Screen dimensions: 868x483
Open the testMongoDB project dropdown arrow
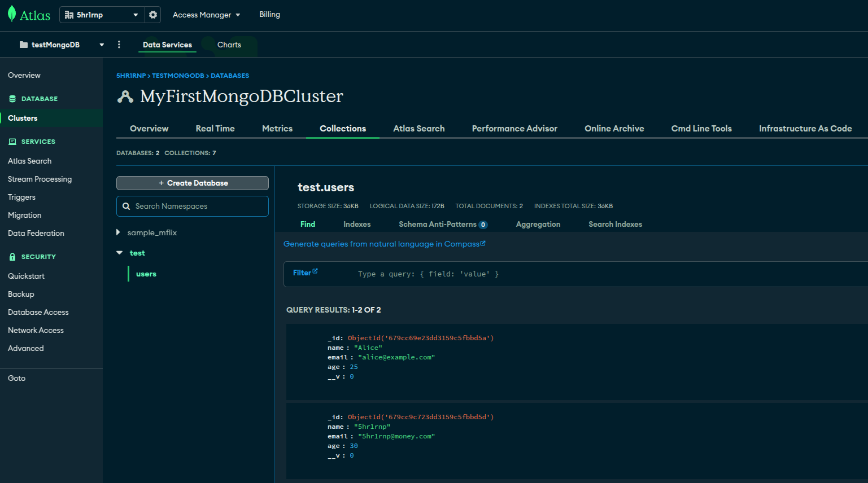102,45
